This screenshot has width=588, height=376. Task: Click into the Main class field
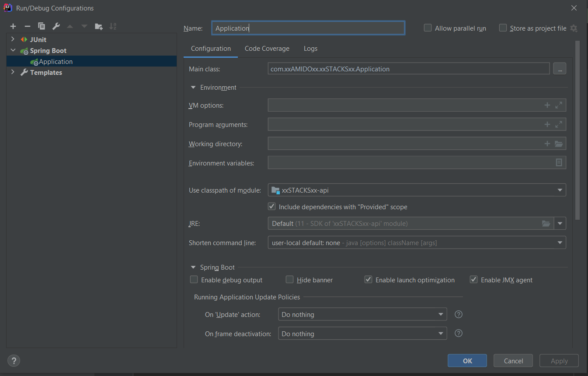(409, 69)
